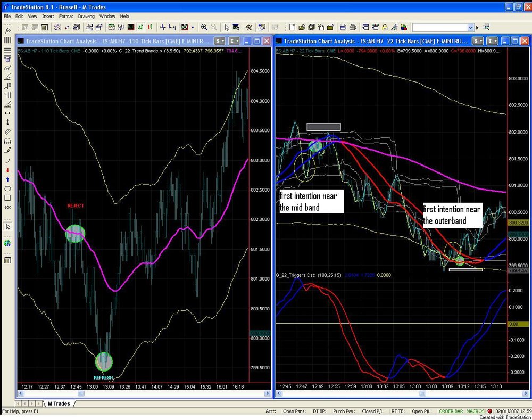Click the 'first intention near the mid band' note
The height and width of the screenshot is (420, 532).
click(311, 201)
